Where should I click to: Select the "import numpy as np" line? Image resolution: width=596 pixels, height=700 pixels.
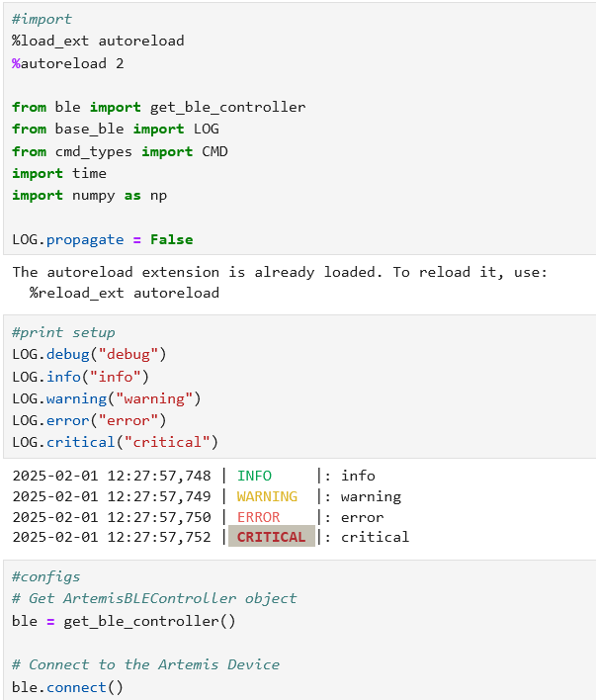click(x=89, y=195)
